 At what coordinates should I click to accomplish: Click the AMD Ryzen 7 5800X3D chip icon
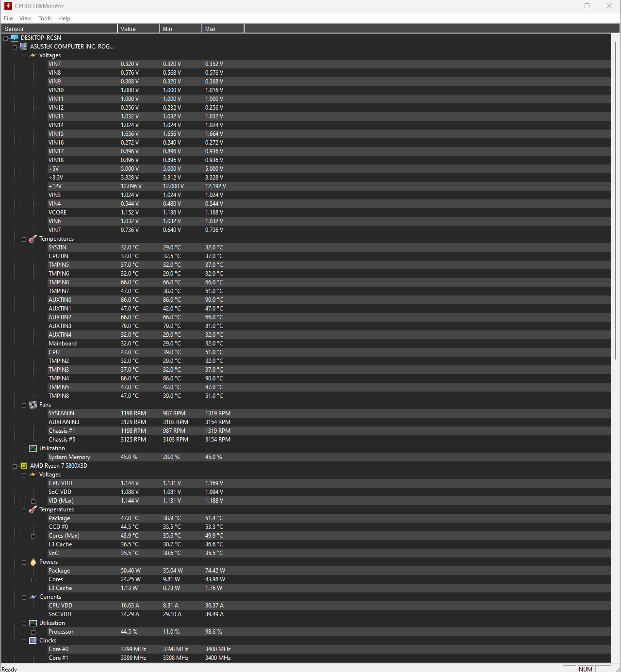coord(24,466)
